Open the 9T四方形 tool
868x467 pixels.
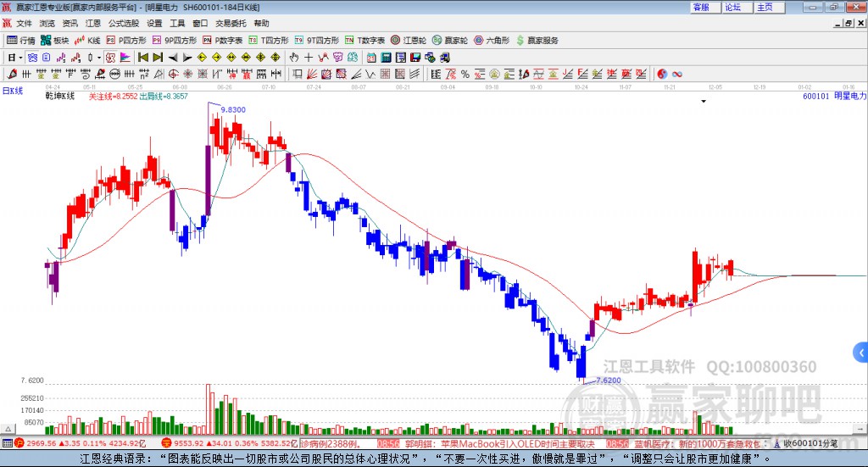pos(317,41)
